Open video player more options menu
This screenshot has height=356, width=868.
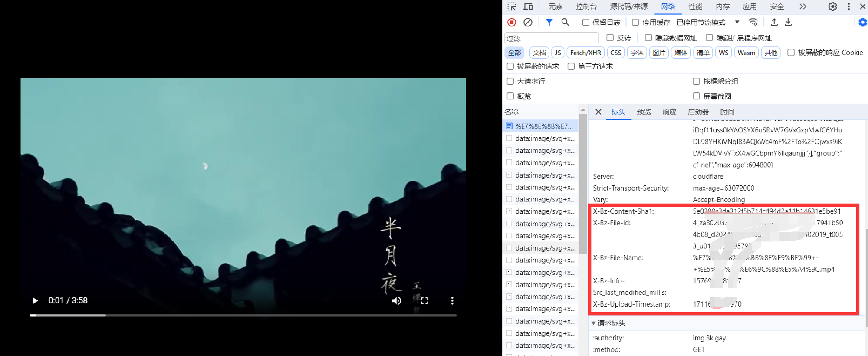click(x=452, y=300)
